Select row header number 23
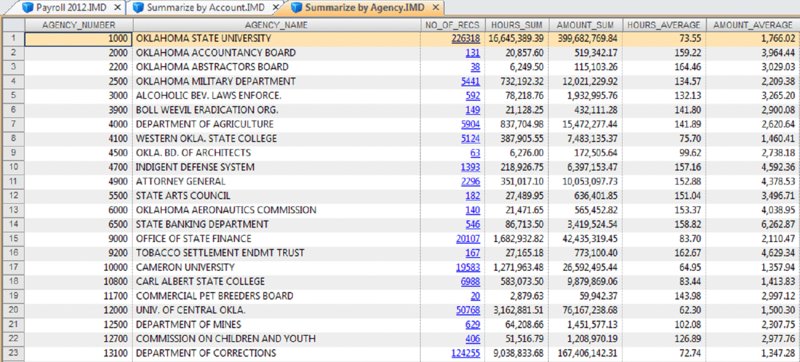800x362 pixels. point(13,353)
